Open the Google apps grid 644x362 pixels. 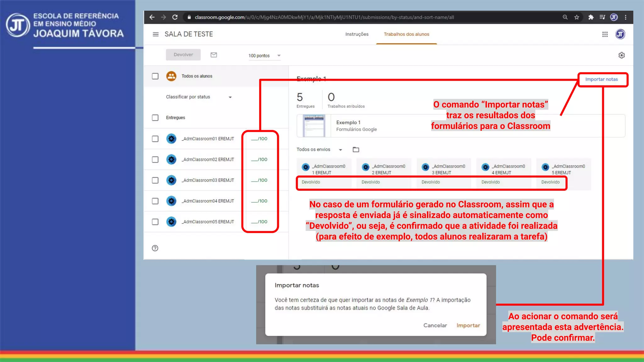[605, 34]
